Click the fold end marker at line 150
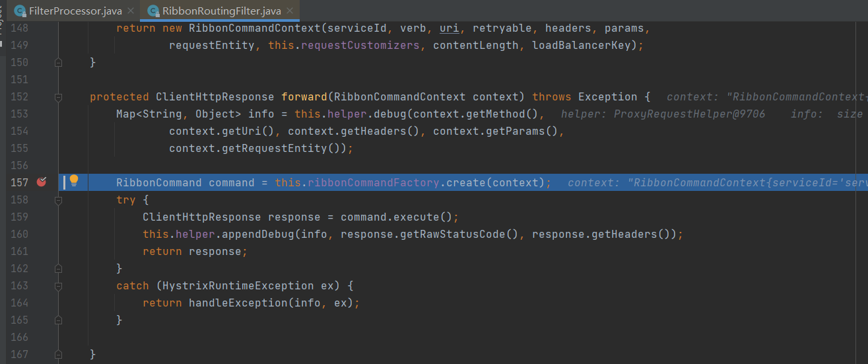The width and height of the screenshot is (868, 364). pyautogui.click(x=59, y=63)
